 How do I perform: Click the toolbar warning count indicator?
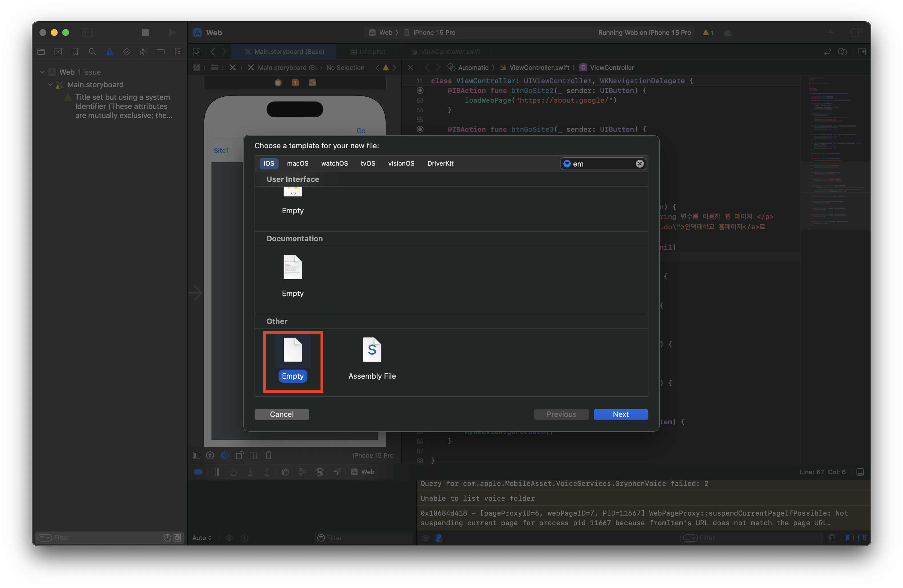(x=708, y=33)
